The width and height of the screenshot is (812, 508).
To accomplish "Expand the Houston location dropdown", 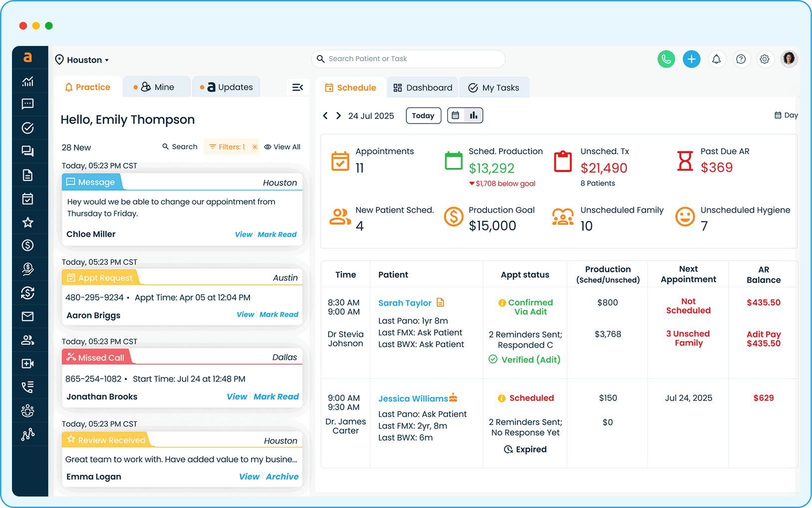I will pyautogui.click(x=82, y=60).
